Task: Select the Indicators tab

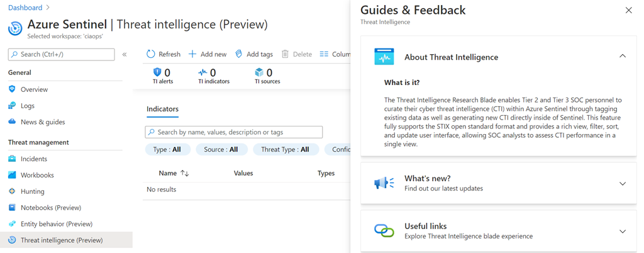Action: click(x=162, y=109)
